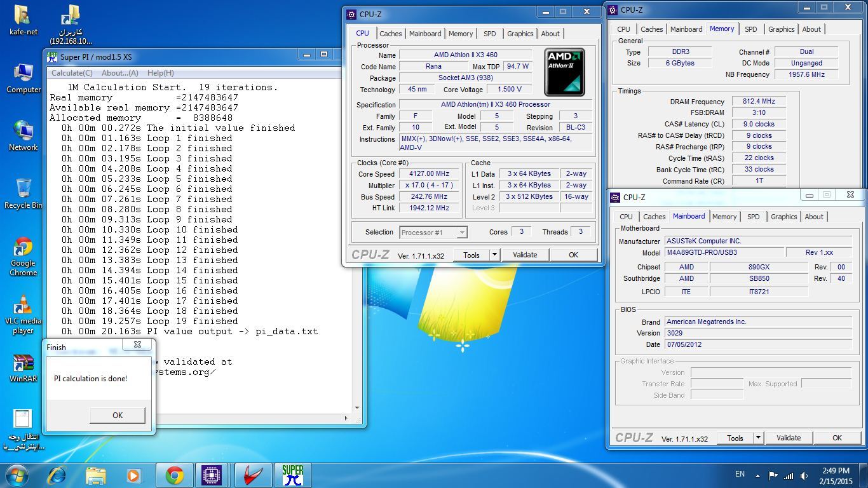The width and height of the screenshot is (868, 488).
Task: Click OK in CPU tab window
Action: [573, 255]
